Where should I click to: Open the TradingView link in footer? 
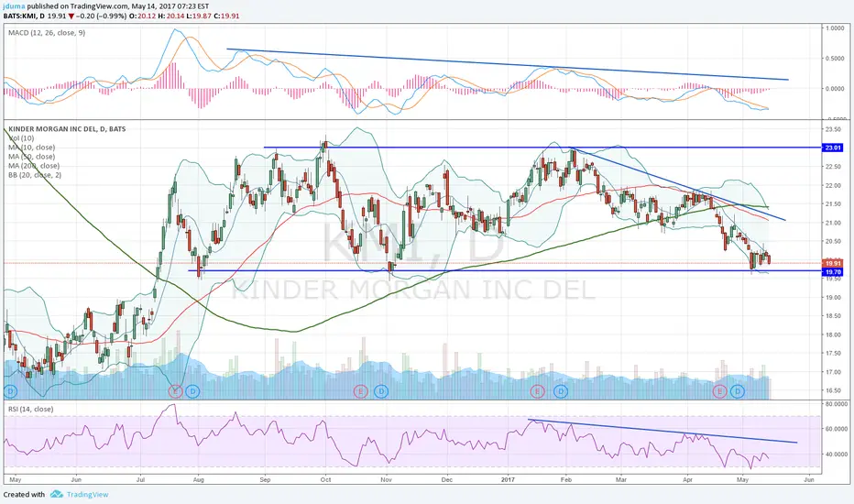87,494
